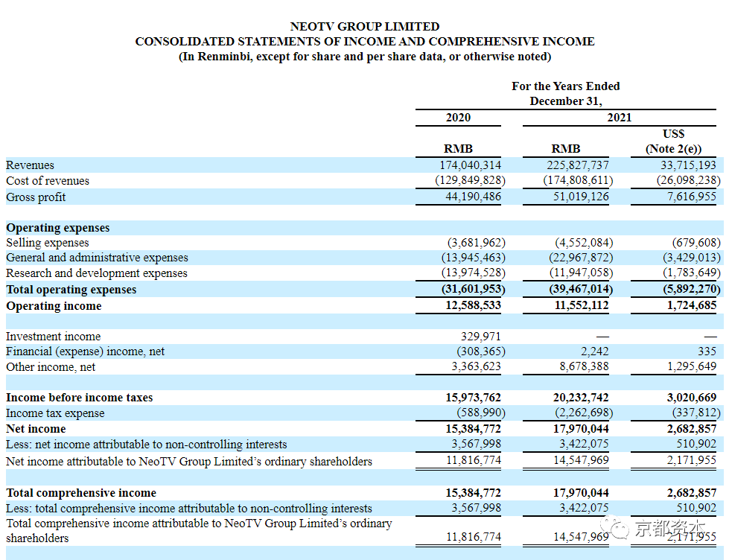
Task: Click the Total comprehensive income label
Action: tap(81, 493)
